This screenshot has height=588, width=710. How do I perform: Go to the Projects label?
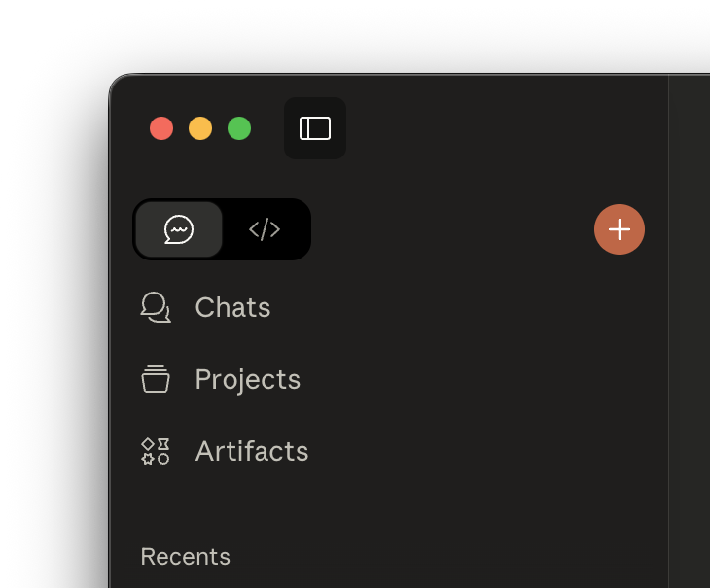[247, 379]
